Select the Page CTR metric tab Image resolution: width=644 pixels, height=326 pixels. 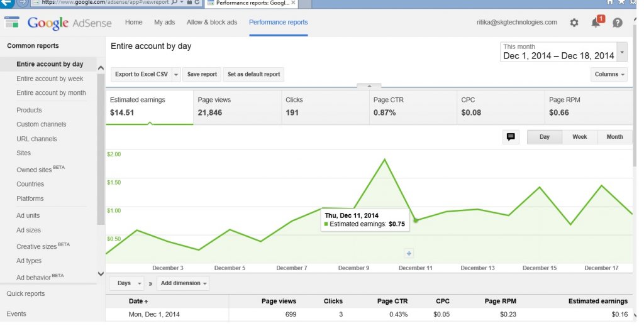(413, 107)
